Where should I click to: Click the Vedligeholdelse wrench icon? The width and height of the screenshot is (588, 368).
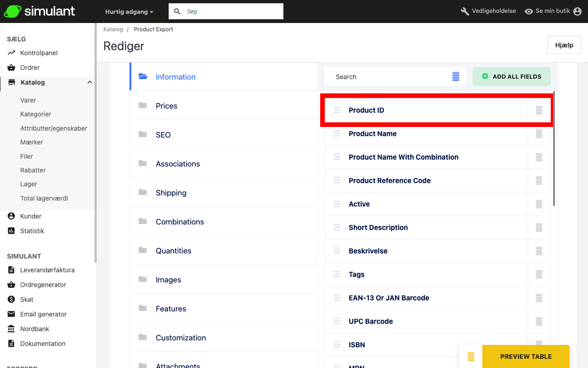tap(465, 11)
